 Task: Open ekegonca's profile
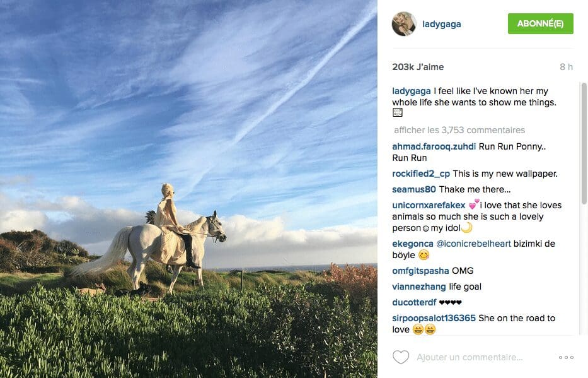pos(413,244)
